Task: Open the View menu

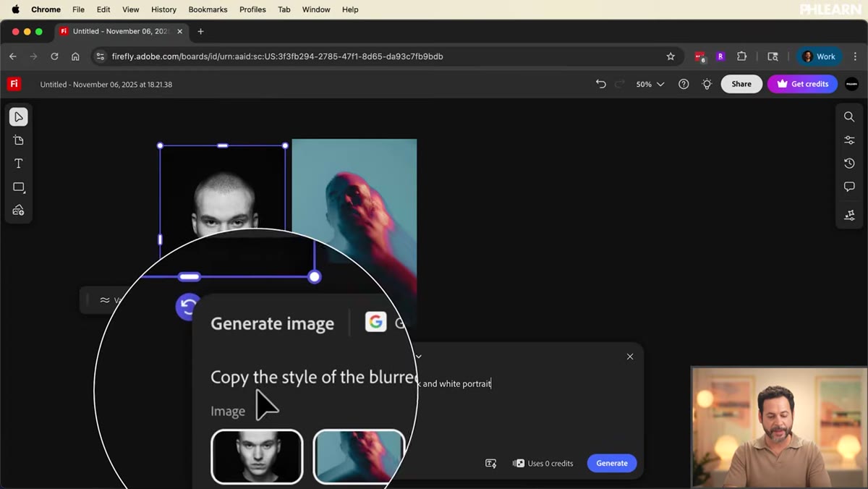Action: [131, 9]
